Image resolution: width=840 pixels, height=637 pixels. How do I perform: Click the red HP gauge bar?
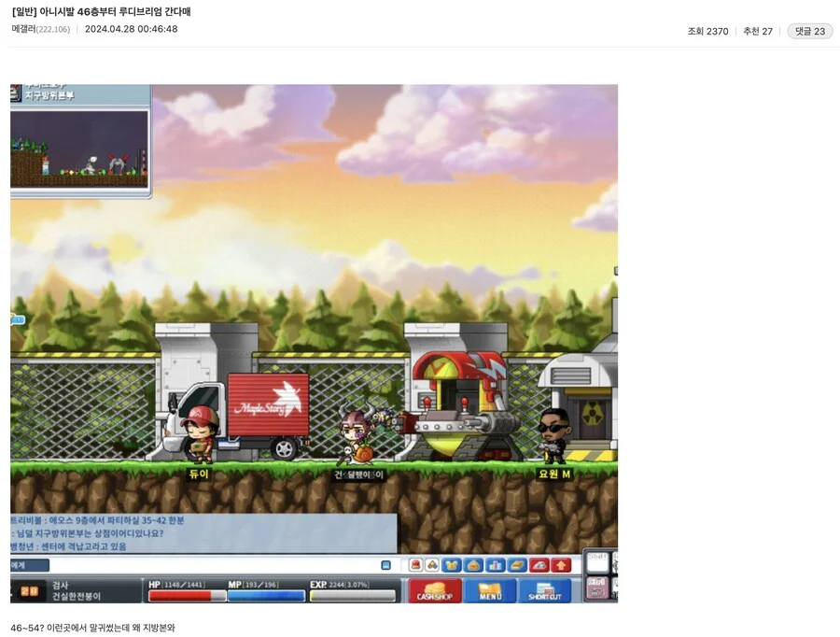point(187,596)
